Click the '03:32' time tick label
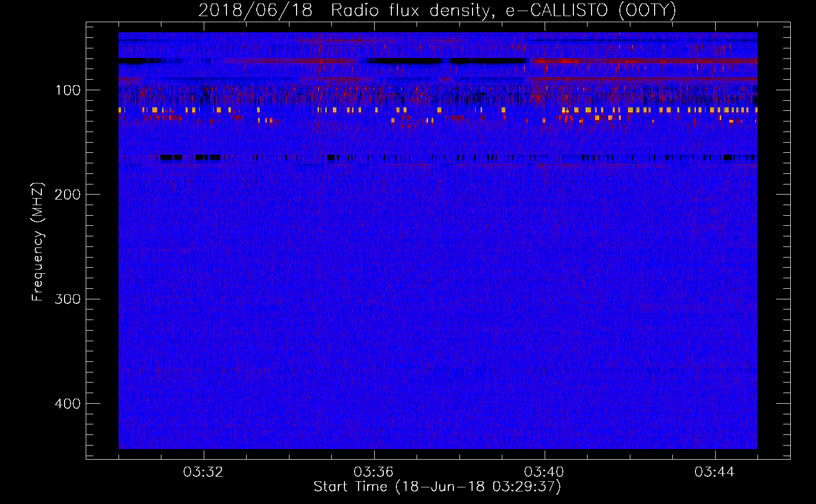This screenshot has width=816, height=504. pos(203,472)
